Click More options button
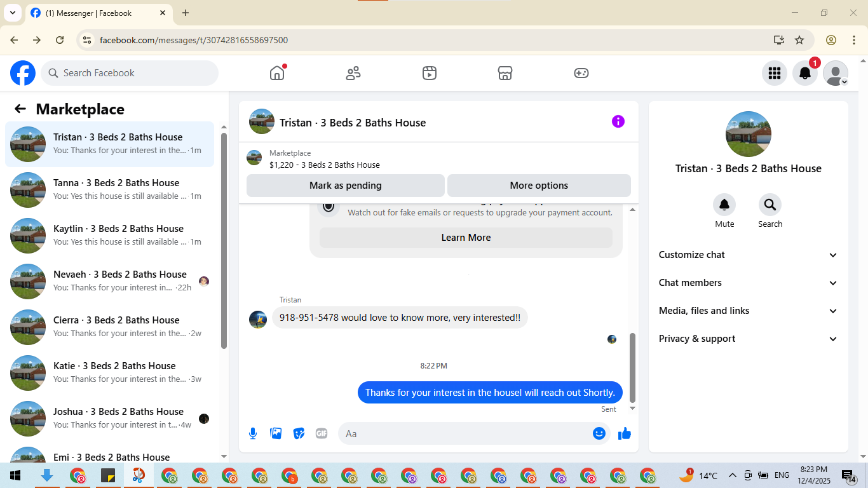868x488 pixels. click(x=539, y=186)
